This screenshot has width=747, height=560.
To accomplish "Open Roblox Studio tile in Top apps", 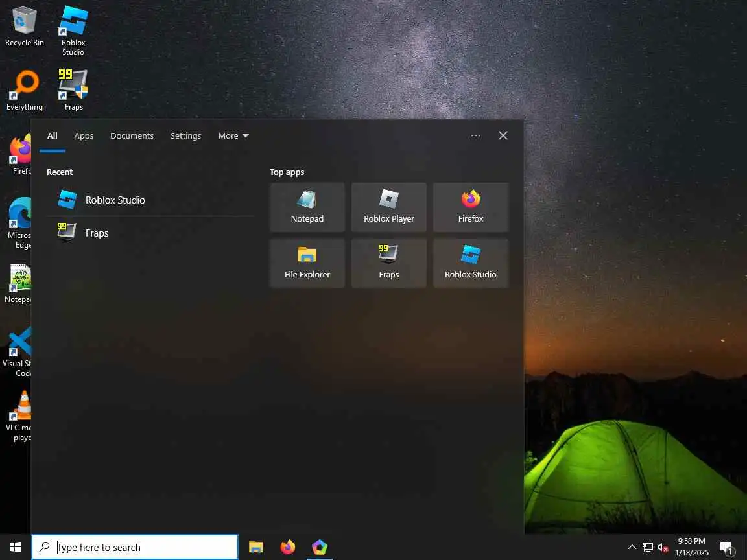I will (x=471, y=263).
